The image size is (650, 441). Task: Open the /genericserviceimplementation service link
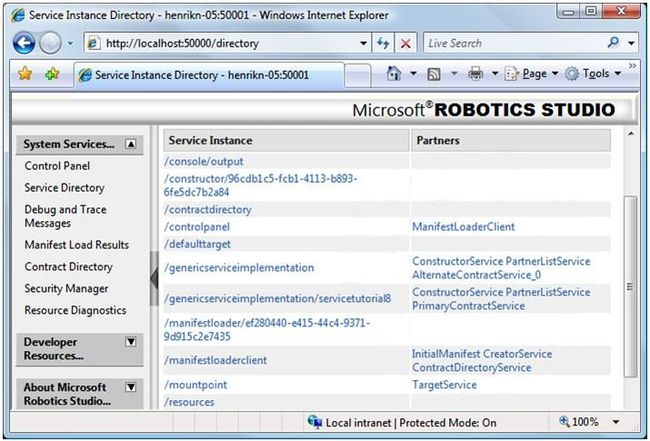click(239, 268)
